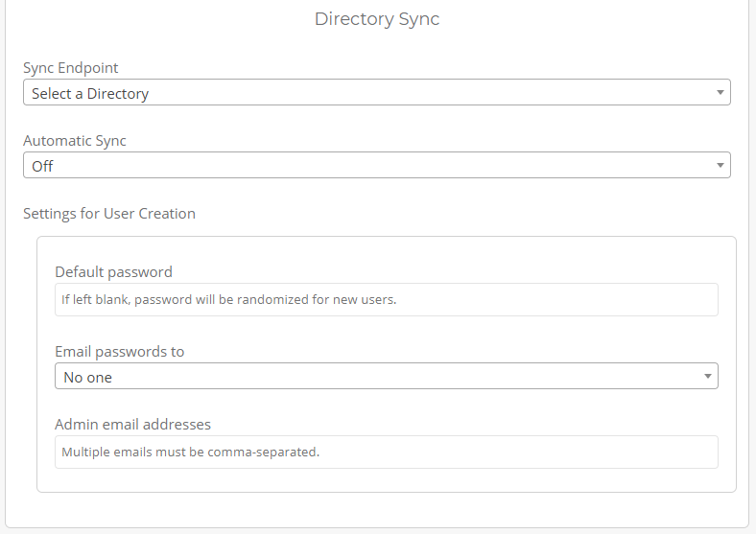Click the password randomized placeholder text
The image size is (756, 534).
[x=228, y=299]
